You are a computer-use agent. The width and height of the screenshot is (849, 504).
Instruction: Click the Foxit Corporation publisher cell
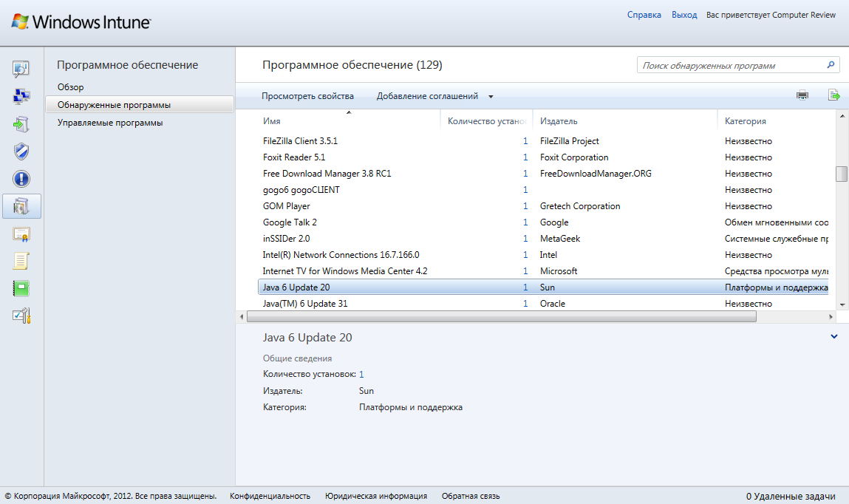574,157
